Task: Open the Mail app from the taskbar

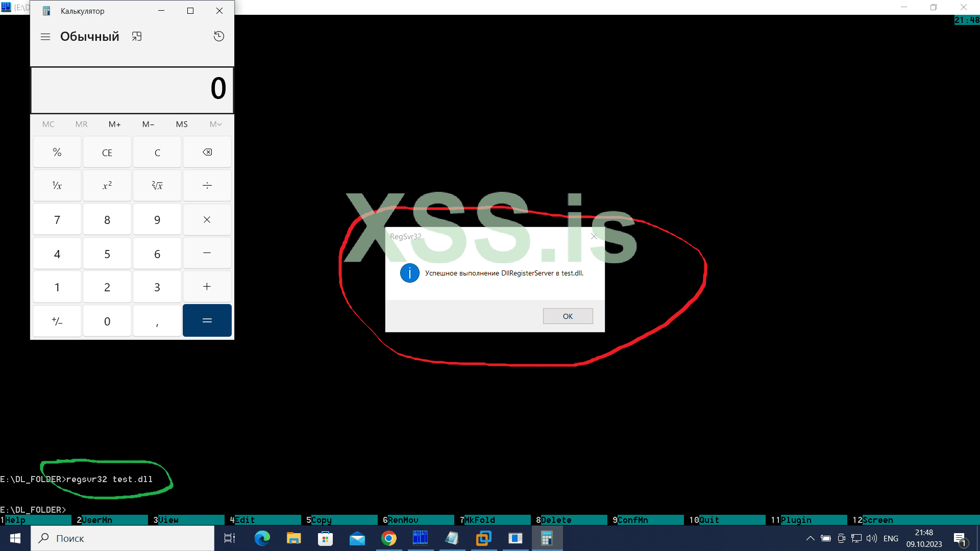Action: point(357,538)
